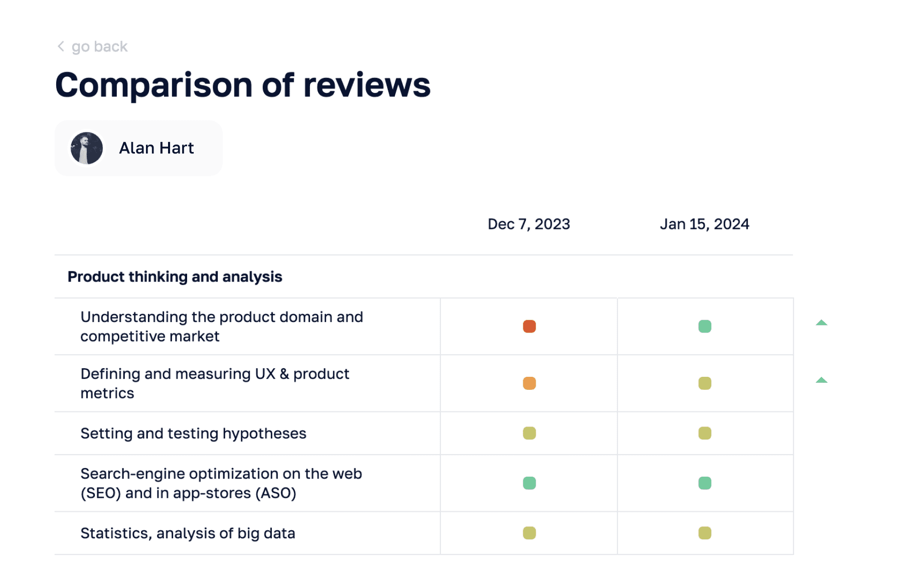Click the orange rating dot for UX metrics

click(x=529, y=383)
